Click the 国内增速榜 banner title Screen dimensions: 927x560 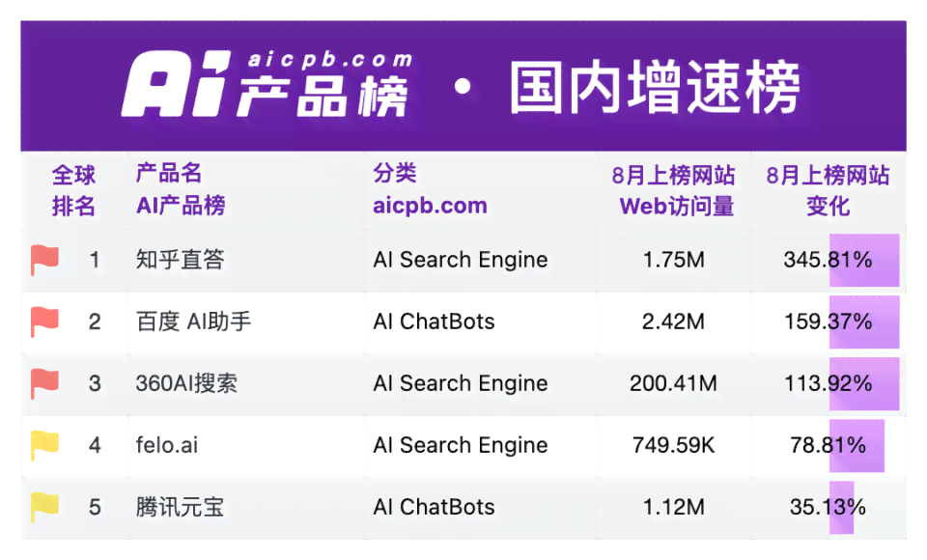pyautogui.click(x=655, y=87)
